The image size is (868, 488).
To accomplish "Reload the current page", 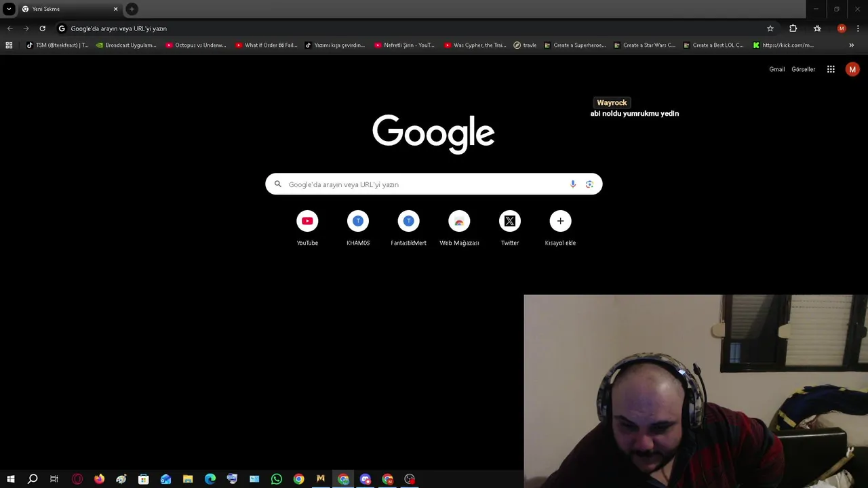I will click(42, 28).
